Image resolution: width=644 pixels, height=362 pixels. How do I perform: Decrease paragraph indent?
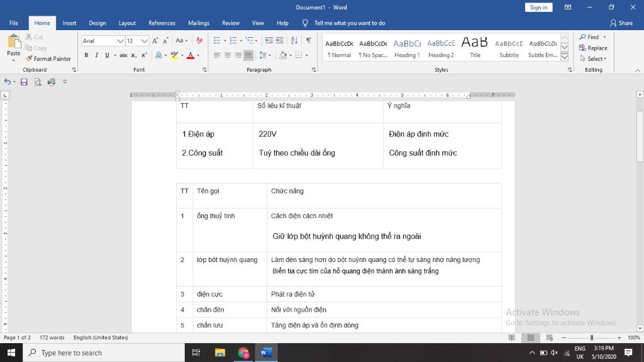(269, 40)
